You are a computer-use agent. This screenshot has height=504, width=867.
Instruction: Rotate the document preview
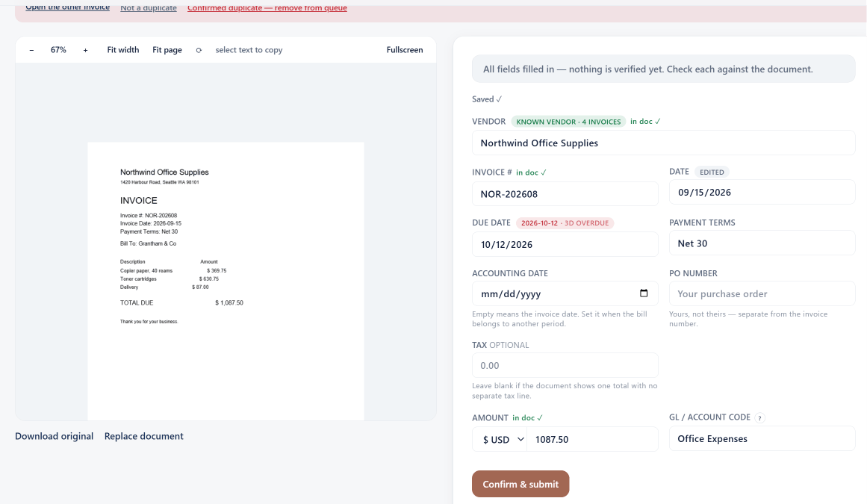click(x=199, y=50)
